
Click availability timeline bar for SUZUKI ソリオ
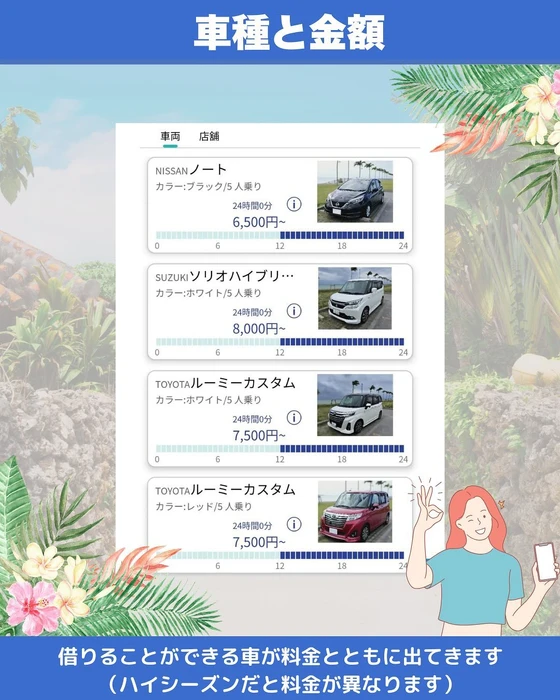tap(280, 342)
